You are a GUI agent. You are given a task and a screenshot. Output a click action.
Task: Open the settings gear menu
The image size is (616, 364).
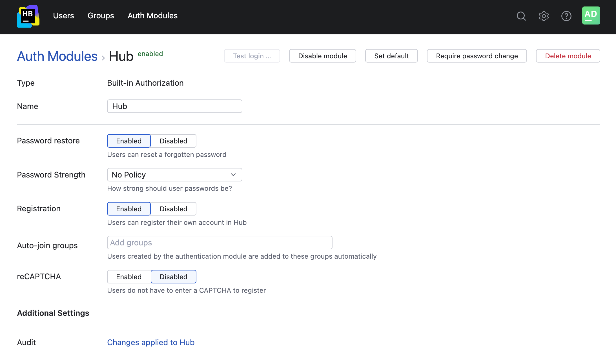pos(544,16)
